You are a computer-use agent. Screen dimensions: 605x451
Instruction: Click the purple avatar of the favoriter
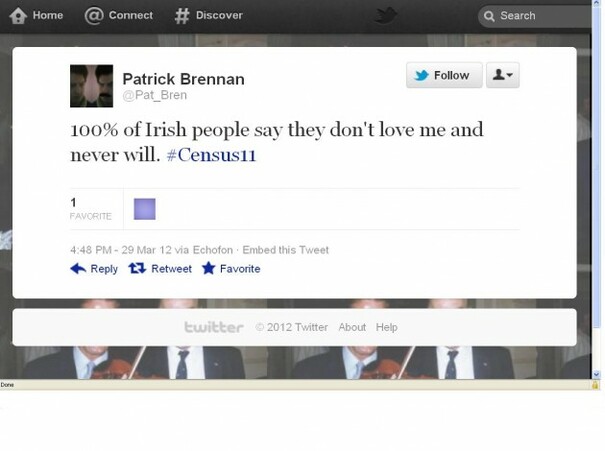pos(145,209)
